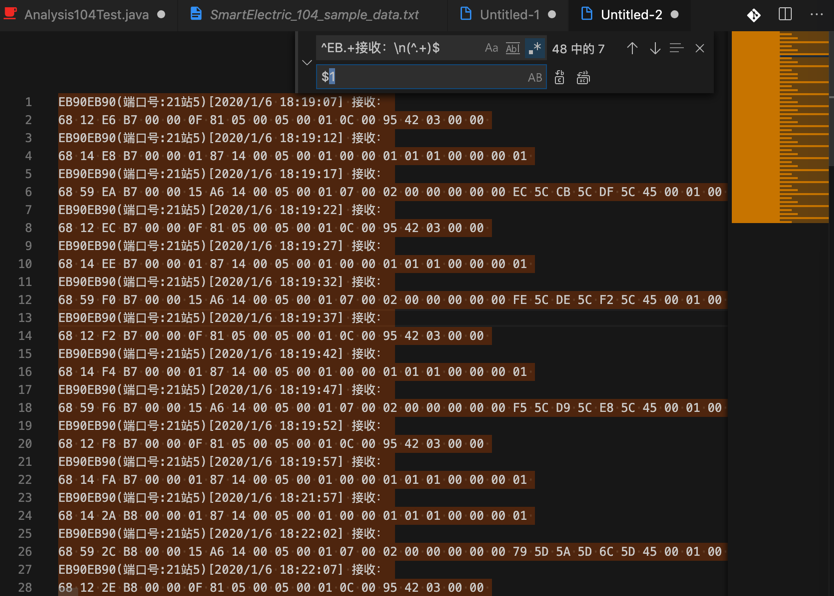
Task: Go to the previous match
Action: pyautogui.click(x=632, y=48)
